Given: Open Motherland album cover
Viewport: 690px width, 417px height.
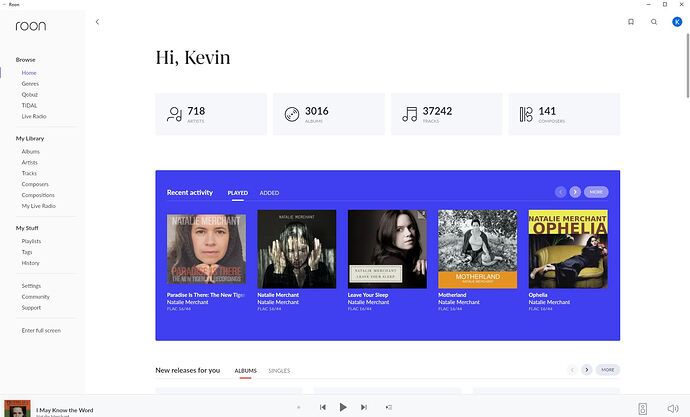Looking at the screenshot, I should (477, 249).
